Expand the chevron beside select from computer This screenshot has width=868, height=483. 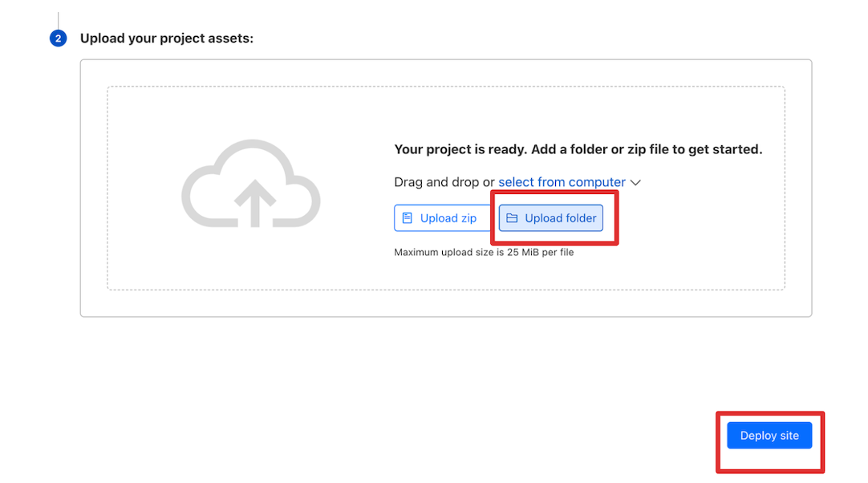click(x=635, y=183)
